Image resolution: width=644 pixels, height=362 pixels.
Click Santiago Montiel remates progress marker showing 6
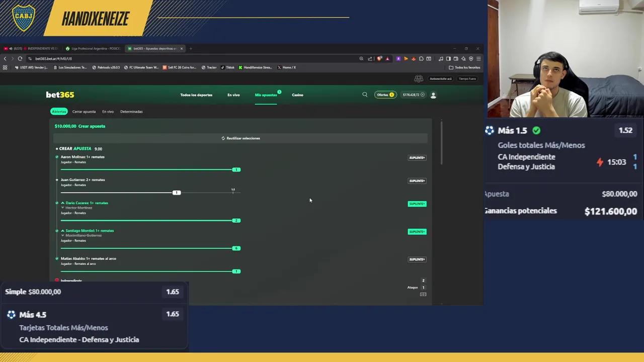click(236, 248)
